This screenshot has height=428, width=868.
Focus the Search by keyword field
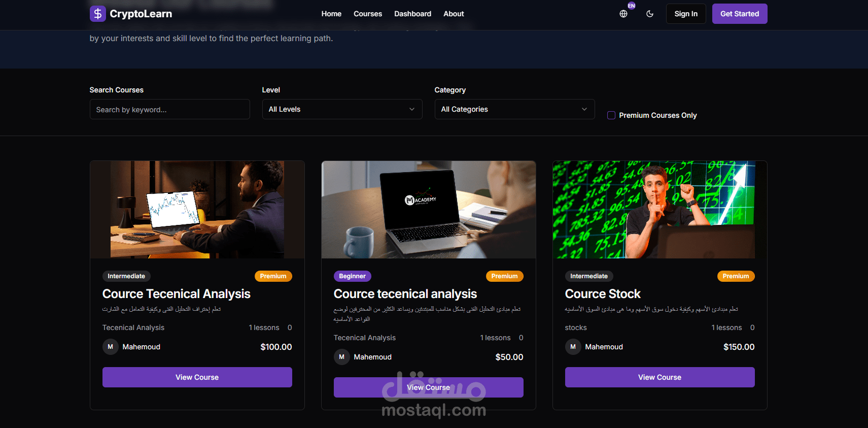[170, 109]
